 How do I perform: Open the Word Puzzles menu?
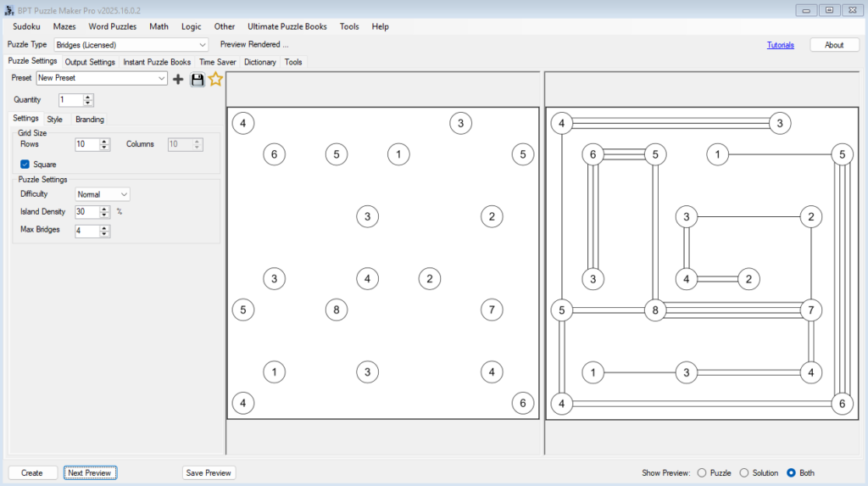point(112,26)
